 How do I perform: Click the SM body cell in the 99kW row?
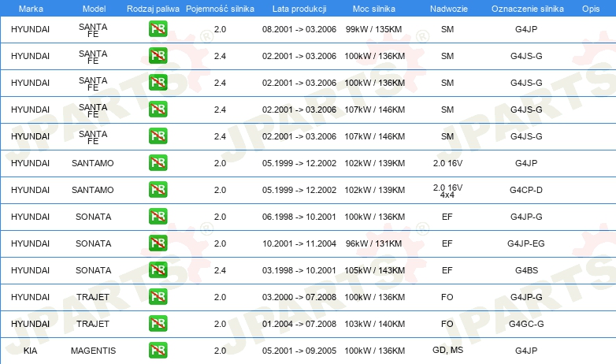(447, 29)
